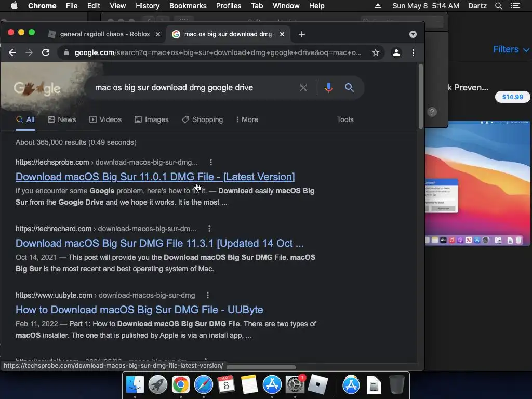Open the Window menu
The height and width of the screenshot is (399, 532).
(x=286, y=6)
